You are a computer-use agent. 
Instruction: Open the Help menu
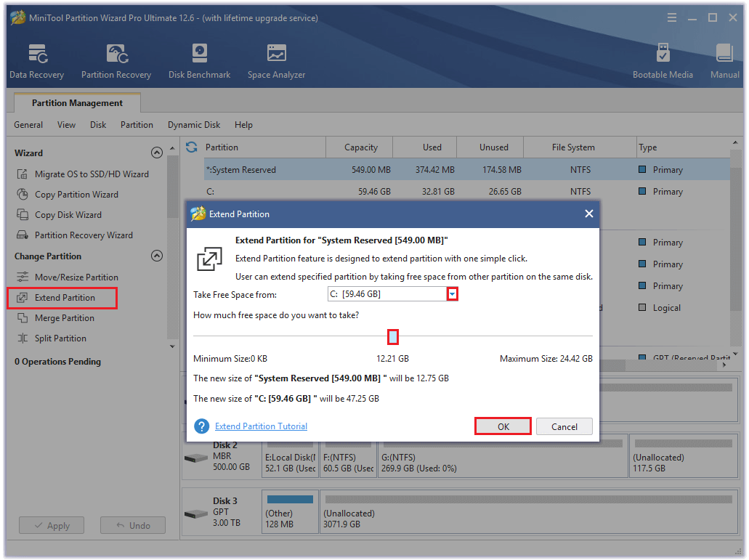(243, 125)
